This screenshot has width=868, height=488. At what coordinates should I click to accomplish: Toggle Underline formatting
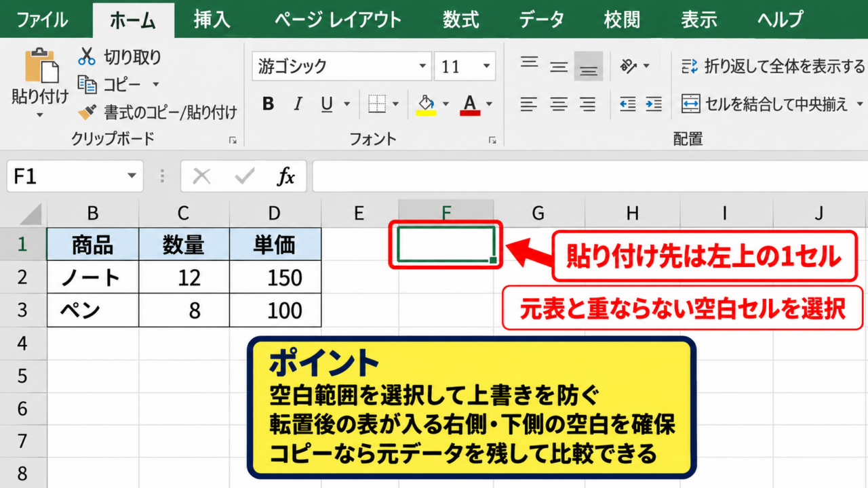coord(327,104)
